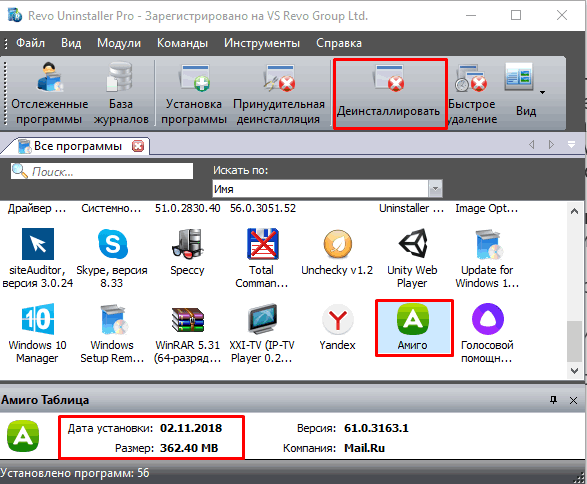Open the Logs Database (База журналов)
The image size is (587, 484).
tap(121, 94)
